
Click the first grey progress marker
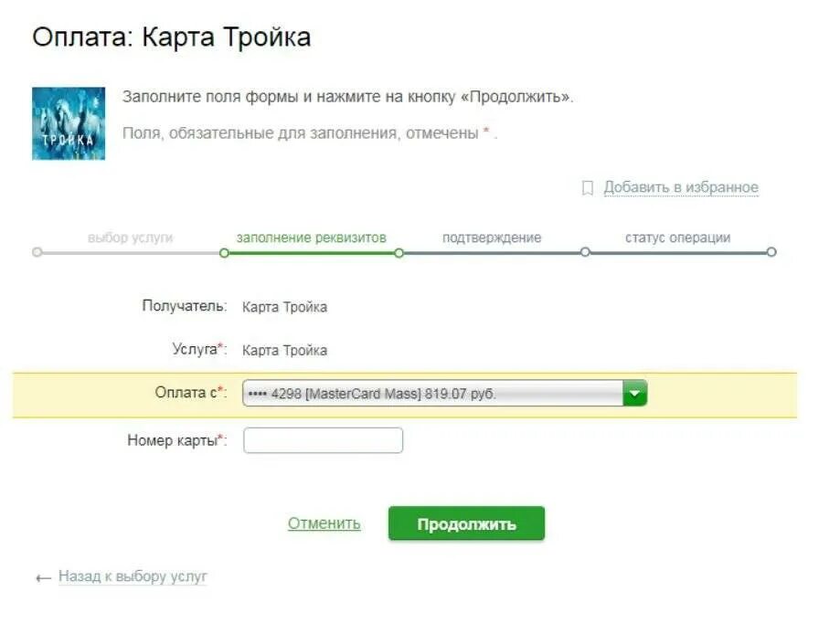(37, 252)
